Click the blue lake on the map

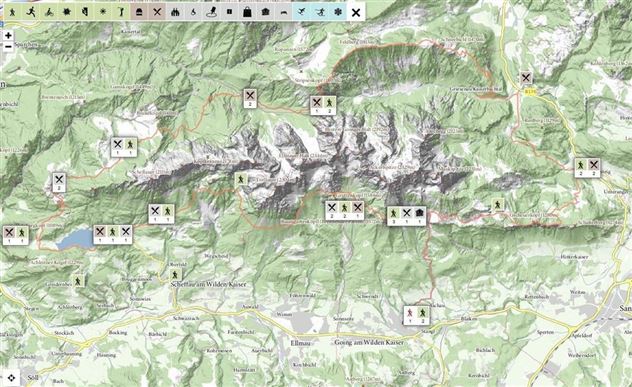[x=75, y=239]
